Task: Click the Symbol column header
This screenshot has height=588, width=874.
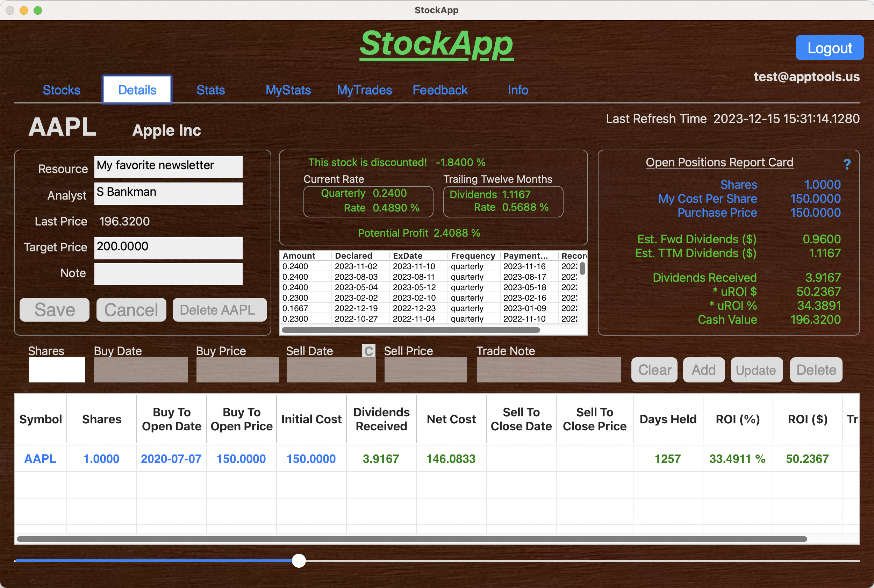Action: click(x=41, y=419)
